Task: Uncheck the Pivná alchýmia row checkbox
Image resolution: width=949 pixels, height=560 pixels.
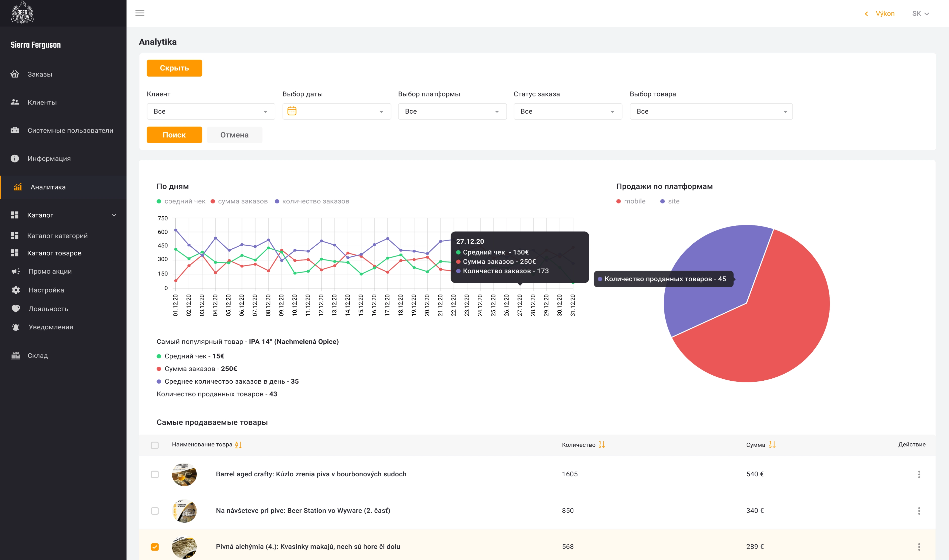Action: [x=155, y=547]
